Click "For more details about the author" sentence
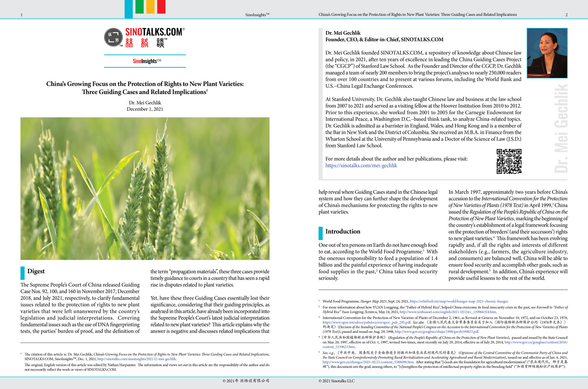 (396, 159)
